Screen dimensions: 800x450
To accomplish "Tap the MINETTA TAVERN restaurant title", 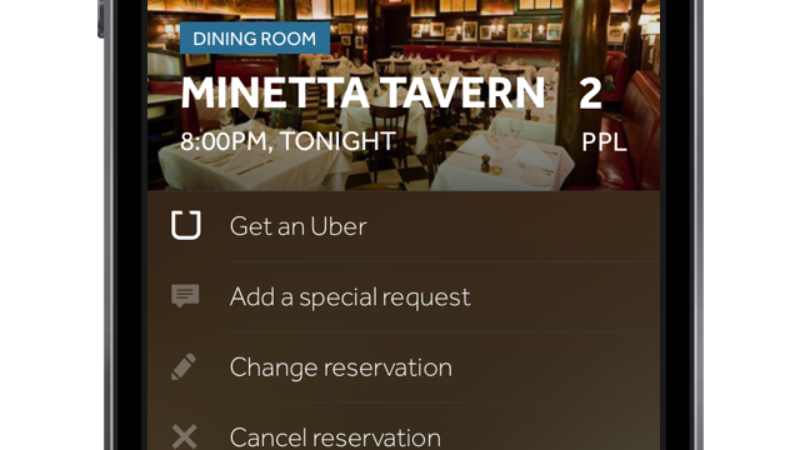I will (x=363, y=93).
